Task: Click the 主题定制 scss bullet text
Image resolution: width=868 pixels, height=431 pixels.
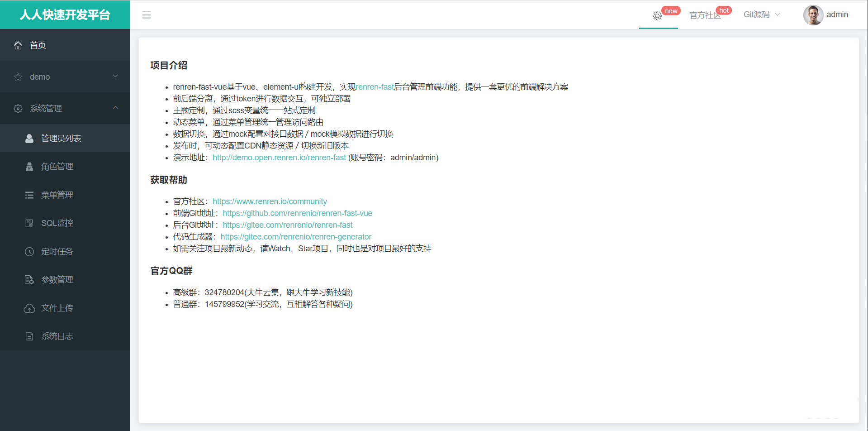Action: [x=244, y=110]
